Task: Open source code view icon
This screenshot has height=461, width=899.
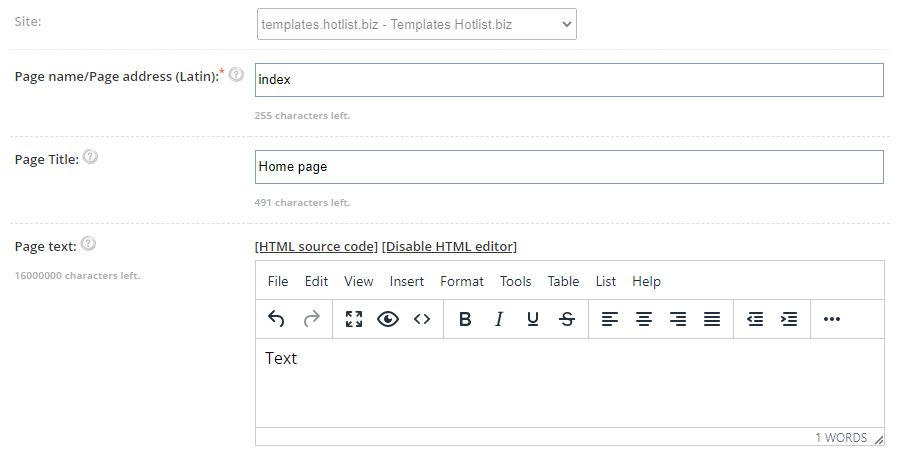Action: (x=422, y=319)
